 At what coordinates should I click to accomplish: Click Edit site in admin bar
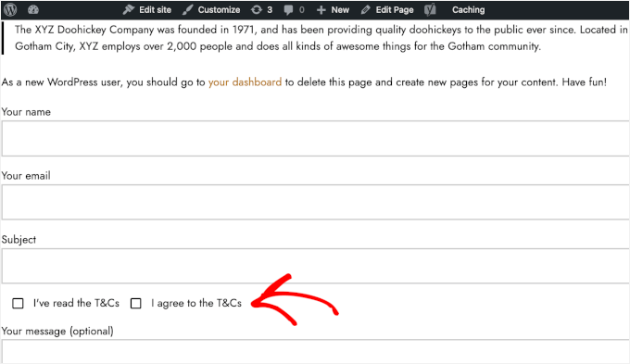[x=147, y=9]
